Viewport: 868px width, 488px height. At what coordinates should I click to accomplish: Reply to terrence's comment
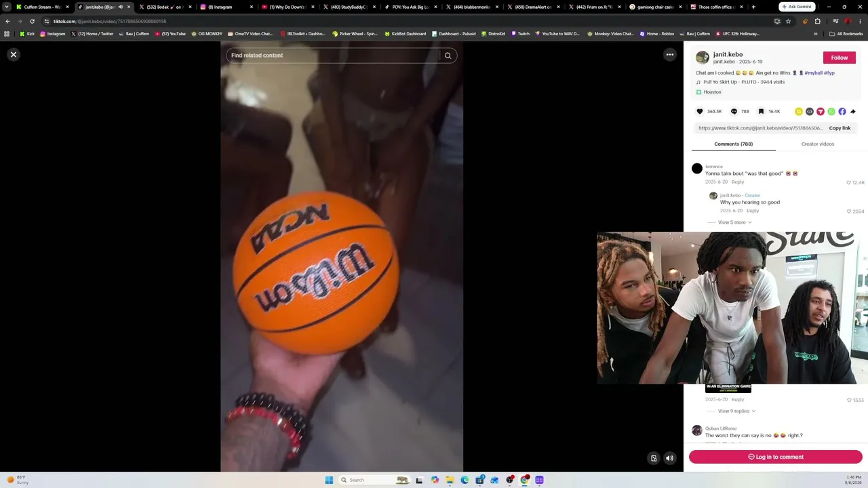point(738,182)
